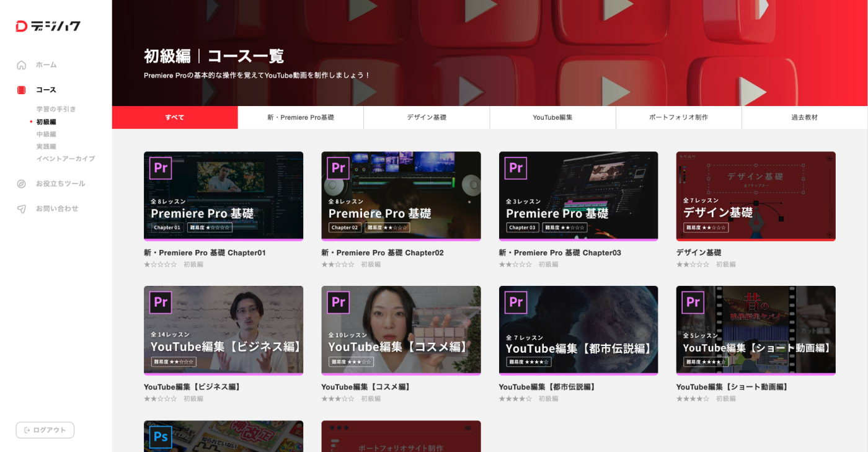
Task: Click the デジハク logo icon
Action: 22,26
